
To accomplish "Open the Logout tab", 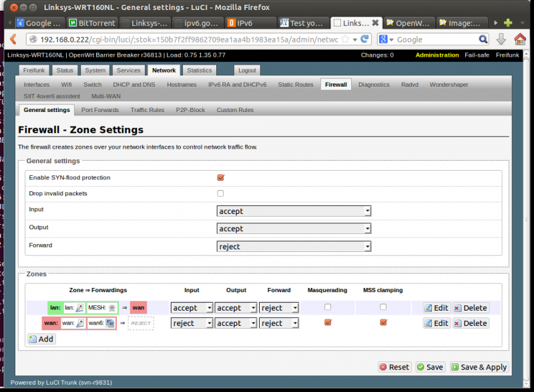I will tap(247, 69).
